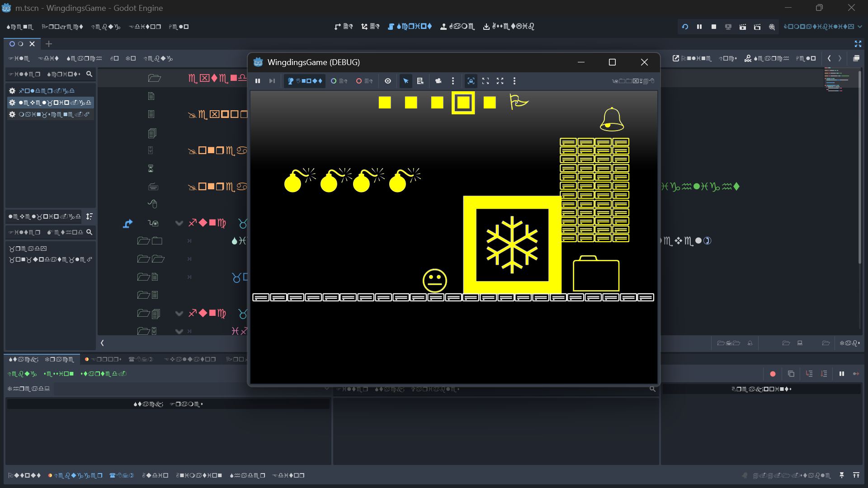868x488 pixels.
Task: Pause the running game in the debug toolbar
Action: coord(258,81)
